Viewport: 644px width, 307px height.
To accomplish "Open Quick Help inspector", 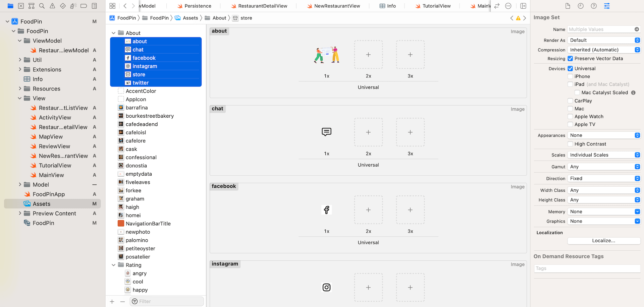I will point(593,6).
